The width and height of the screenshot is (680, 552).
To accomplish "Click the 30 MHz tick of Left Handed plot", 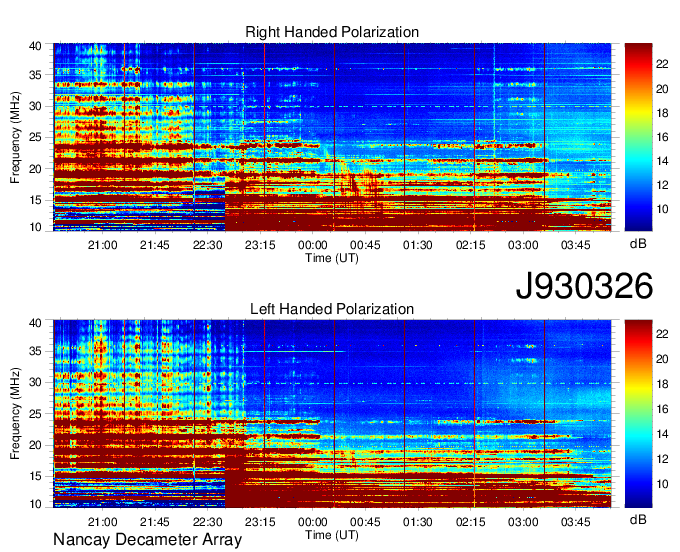I will click(35, 382).
